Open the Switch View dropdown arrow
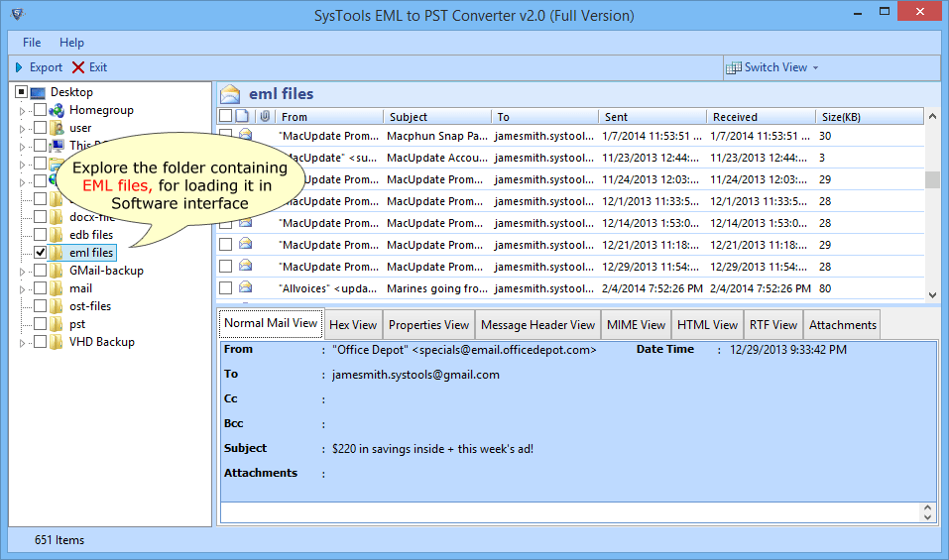This screenshot has width=949, height=560. [x=816, y=67]
